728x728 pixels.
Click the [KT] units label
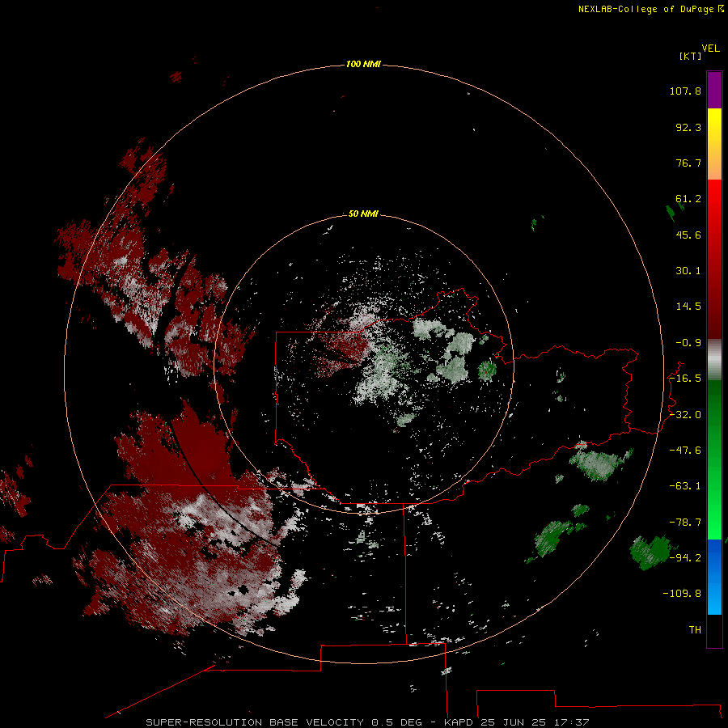point(691,56)
